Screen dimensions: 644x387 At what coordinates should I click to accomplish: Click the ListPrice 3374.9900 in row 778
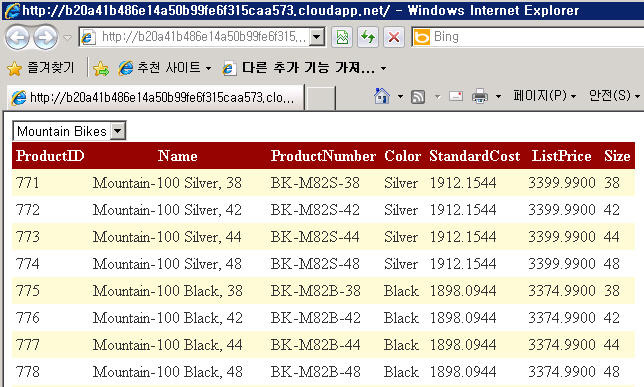coord(562,372)
